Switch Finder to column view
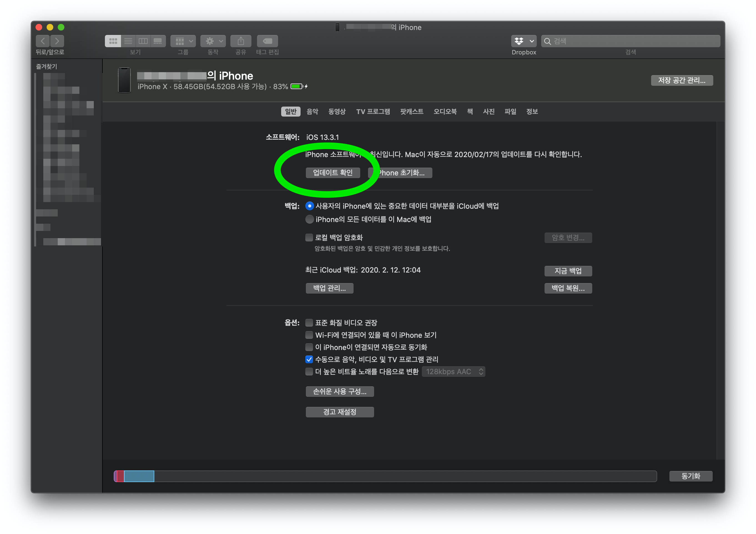 coord(143,41)
